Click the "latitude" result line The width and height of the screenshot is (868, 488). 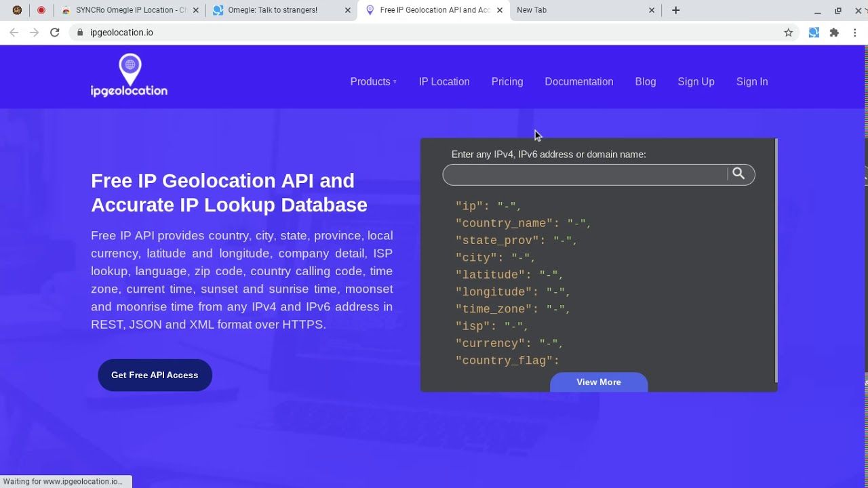coord(510,274)
